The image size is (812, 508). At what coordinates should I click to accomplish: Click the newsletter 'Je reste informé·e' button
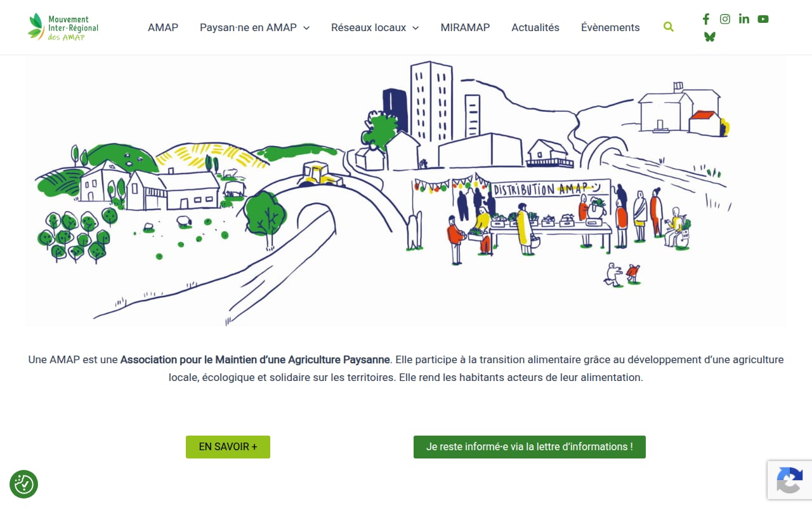point(530,447)
